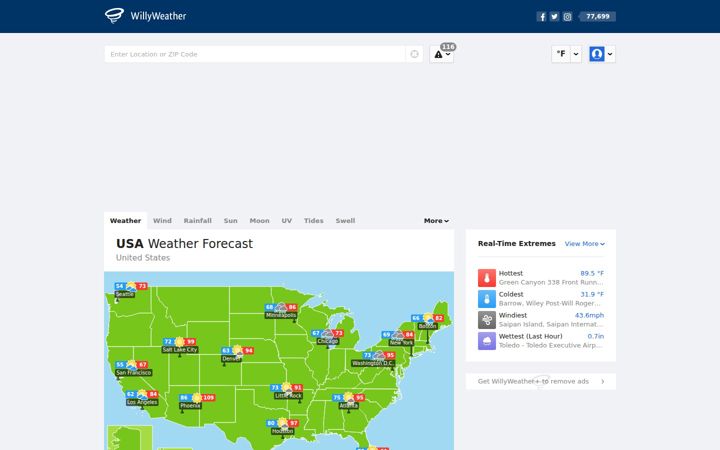The width and height of the screenshot is (720, 450).
Task: Select Chicago weather icon on map
Action: coord(327,334)
